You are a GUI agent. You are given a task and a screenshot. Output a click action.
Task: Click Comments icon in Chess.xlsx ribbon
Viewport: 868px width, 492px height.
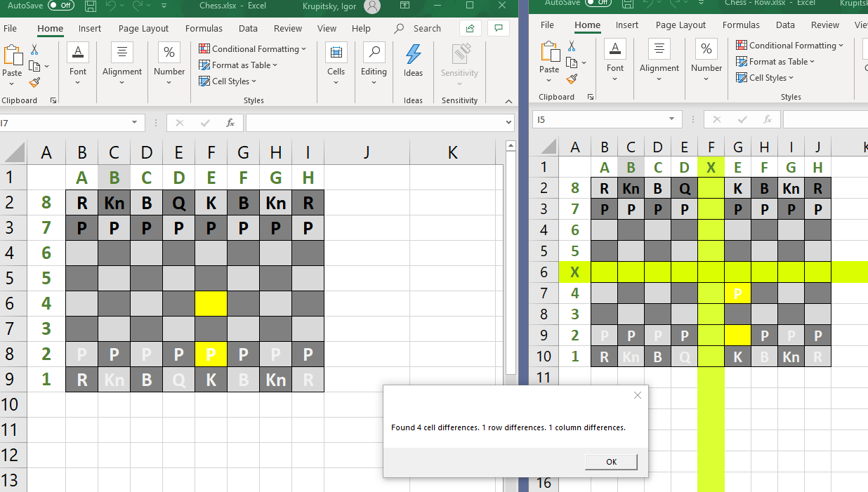498,28
